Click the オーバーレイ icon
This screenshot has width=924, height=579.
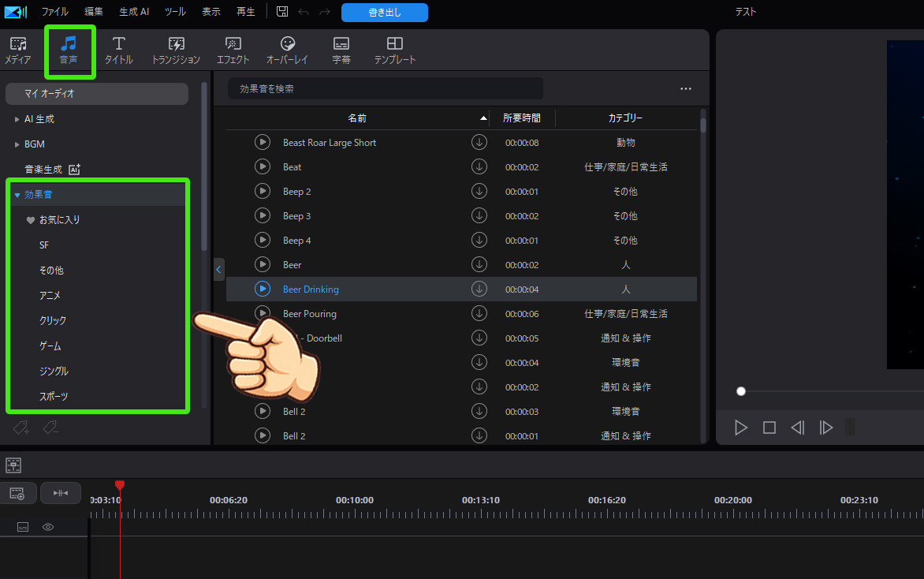point(287,50)
